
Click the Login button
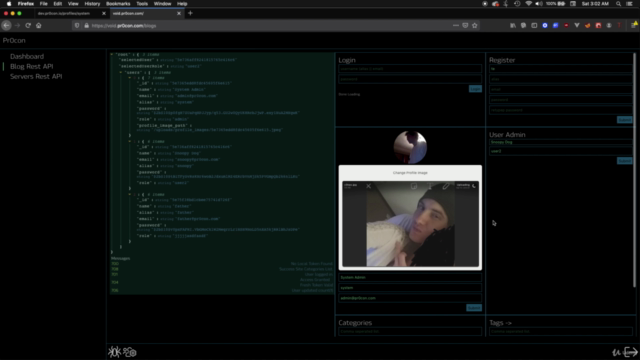[475, 89]
